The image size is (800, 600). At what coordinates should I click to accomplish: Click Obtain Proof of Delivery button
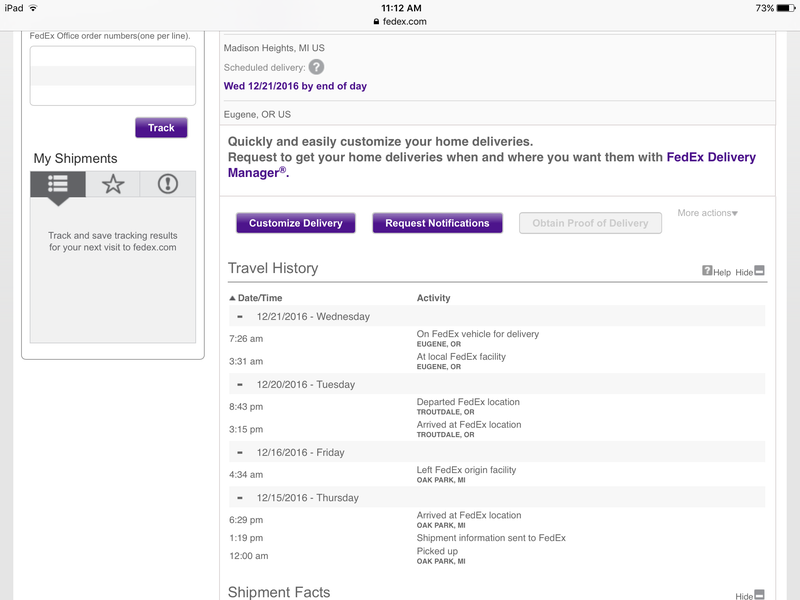(x=590, y=223)
